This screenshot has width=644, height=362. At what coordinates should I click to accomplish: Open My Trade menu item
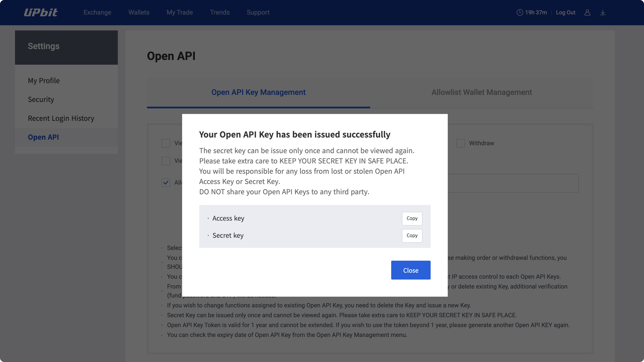[180, 12]
